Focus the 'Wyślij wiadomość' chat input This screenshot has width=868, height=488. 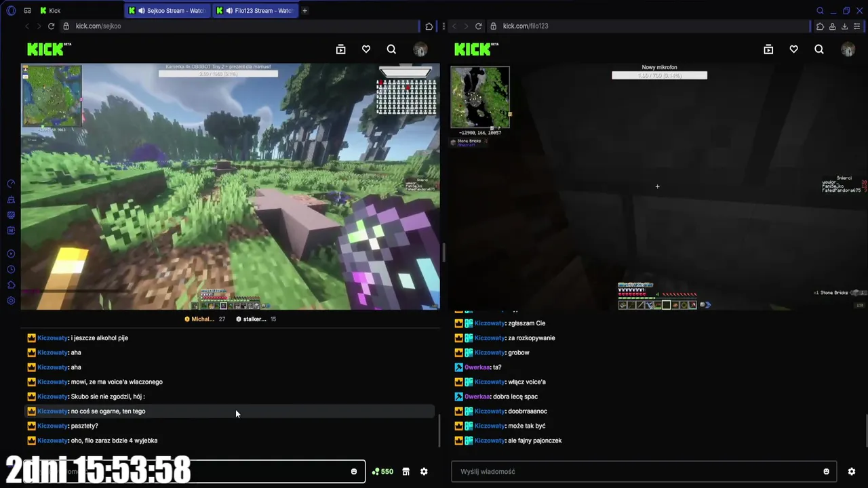[643, 472]
